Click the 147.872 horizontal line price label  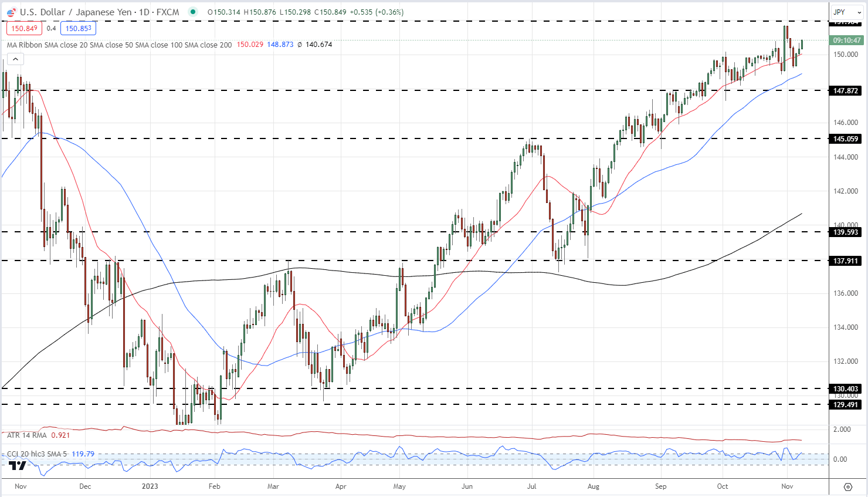point(846,91)
